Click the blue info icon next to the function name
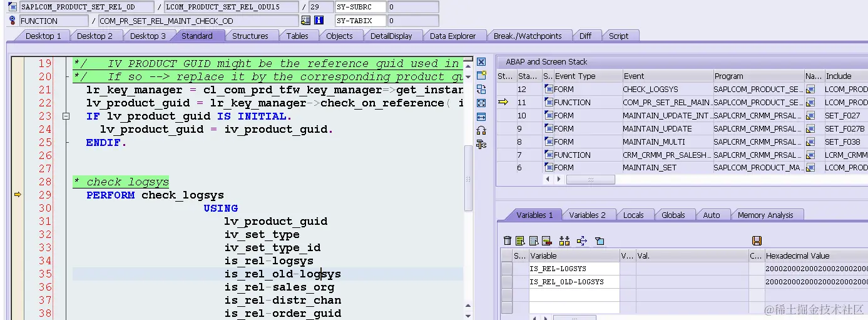Image resolution: width=868 pixels, height=320 pixels. point(319,21)
